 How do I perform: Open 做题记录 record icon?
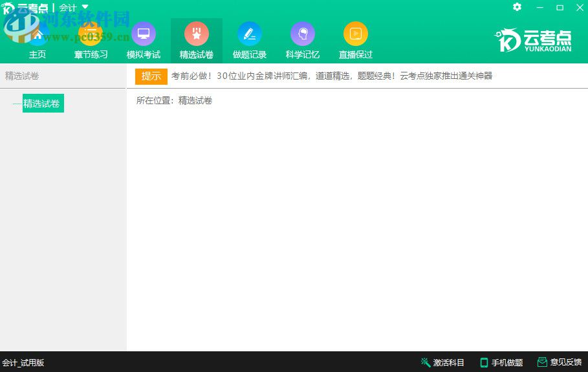coord(250,34)
